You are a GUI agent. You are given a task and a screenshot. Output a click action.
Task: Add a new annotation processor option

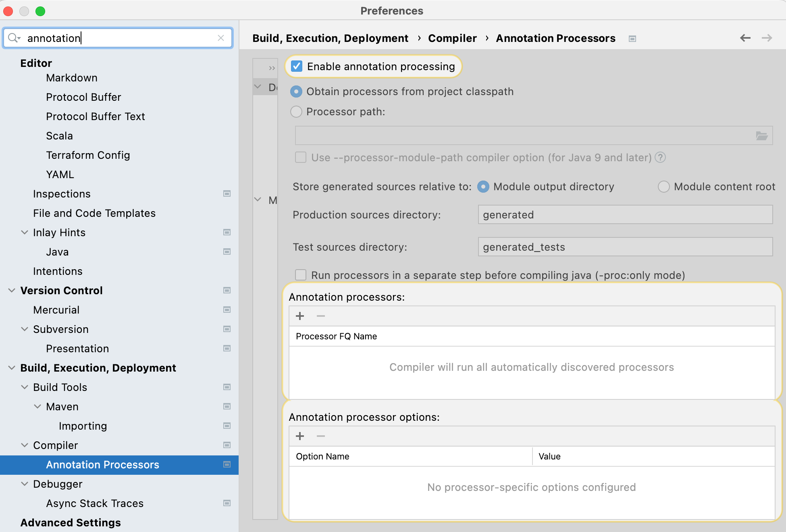click(x=300, y=436)
